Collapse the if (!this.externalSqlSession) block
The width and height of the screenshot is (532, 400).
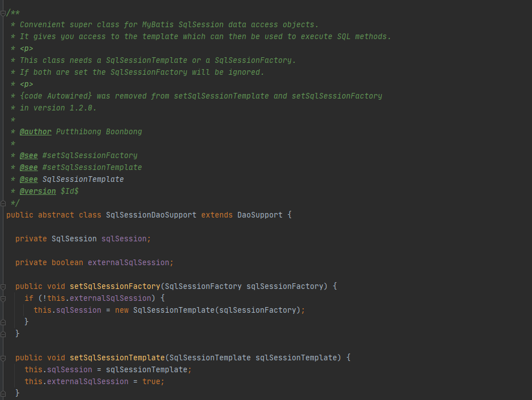click(x=3, y=299)
